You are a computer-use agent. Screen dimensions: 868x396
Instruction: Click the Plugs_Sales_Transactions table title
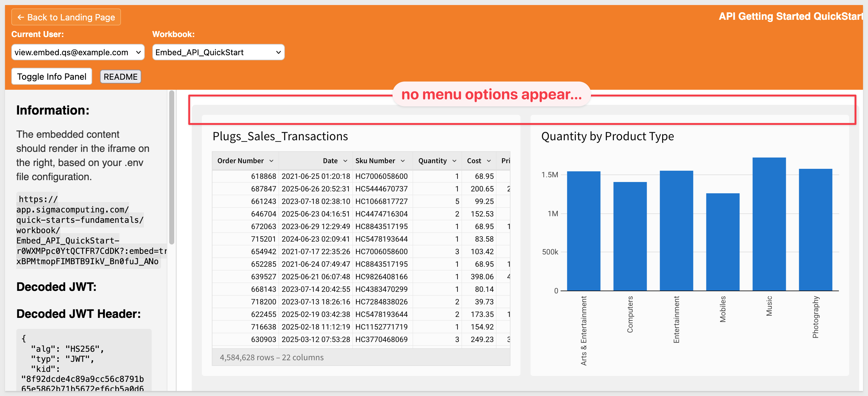coord(280,136)
